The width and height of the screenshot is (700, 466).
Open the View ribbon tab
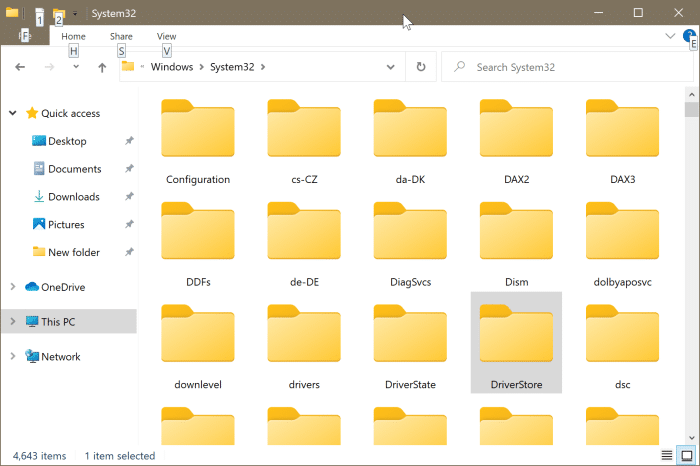(167, 36)
